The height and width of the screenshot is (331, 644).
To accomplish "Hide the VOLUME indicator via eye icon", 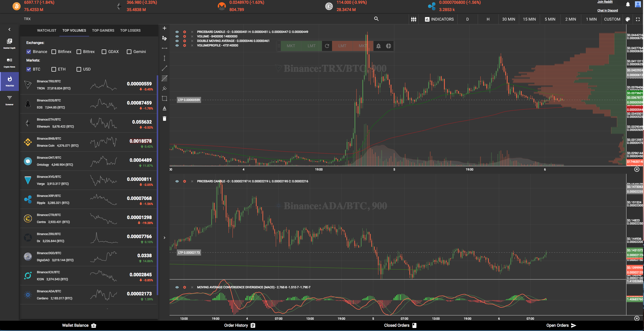I will [177, 36].
